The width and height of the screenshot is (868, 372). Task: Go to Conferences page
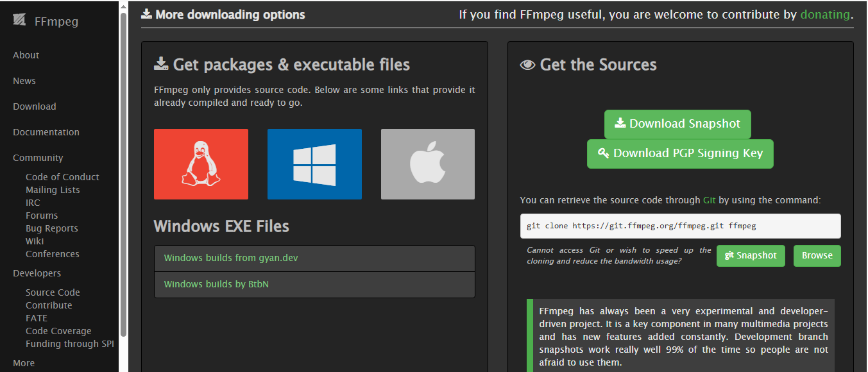53,254
